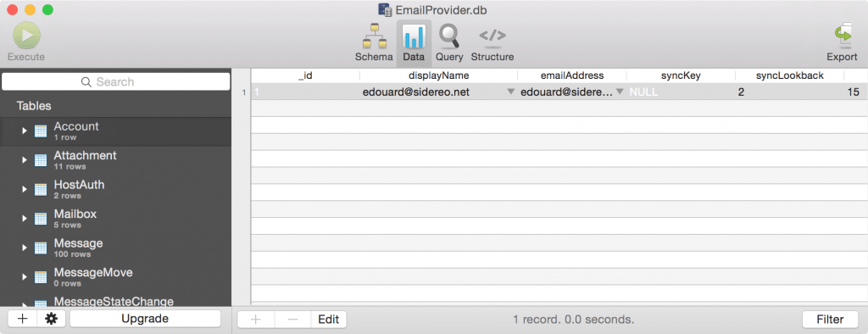This screenshot has width=868, height=334.
Task: Focus the table Search field
Action: point(115,81)
